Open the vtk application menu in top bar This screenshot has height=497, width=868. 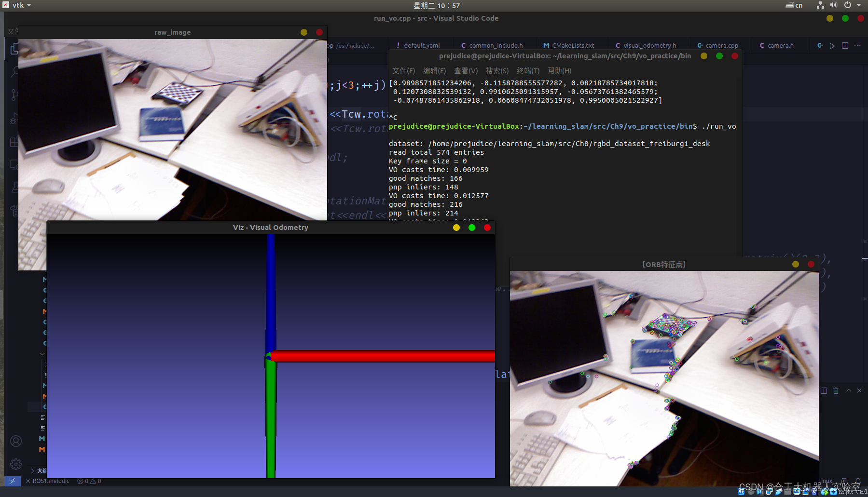click(17, 5)
